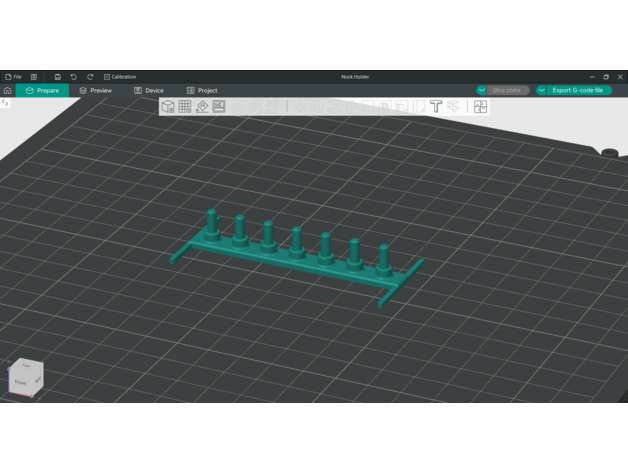
Task: Click the Arrange all objects icon
Action: pos(219,106)
